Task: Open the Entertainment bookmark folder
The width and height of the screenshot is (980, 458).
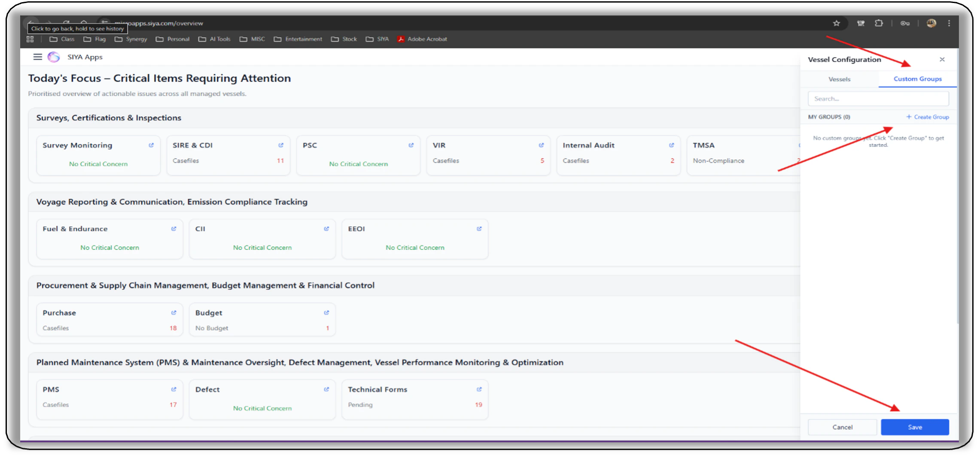Action: pos(298,39)
